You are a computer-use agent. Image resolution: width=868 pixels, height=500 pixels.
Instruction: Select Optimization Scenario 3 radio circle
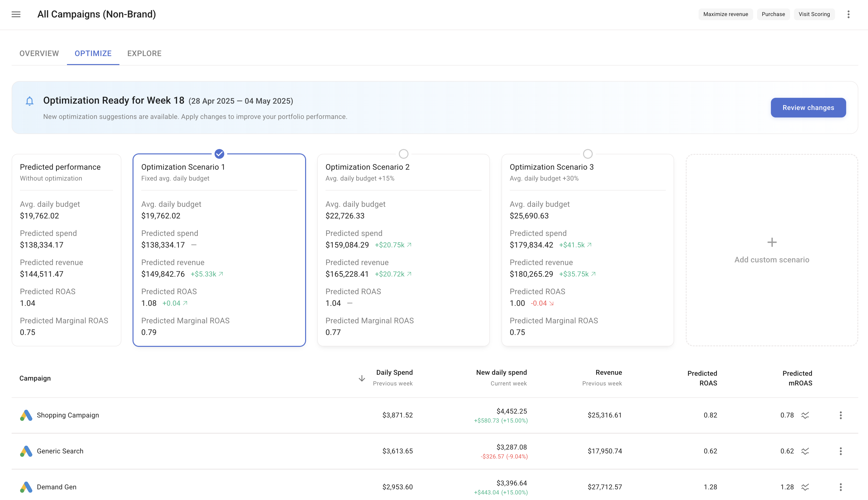click(x=587, y=154)
